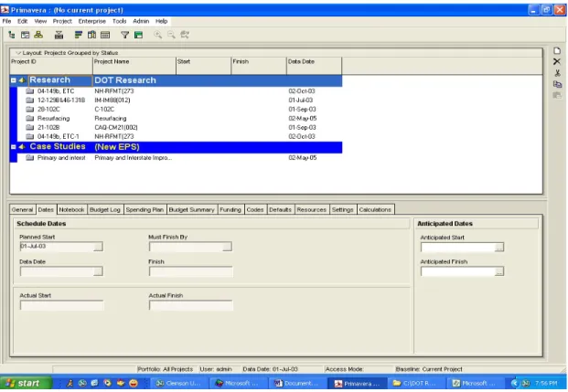
Task: Click the Copy icon on right bar
Action: point(557,84)
